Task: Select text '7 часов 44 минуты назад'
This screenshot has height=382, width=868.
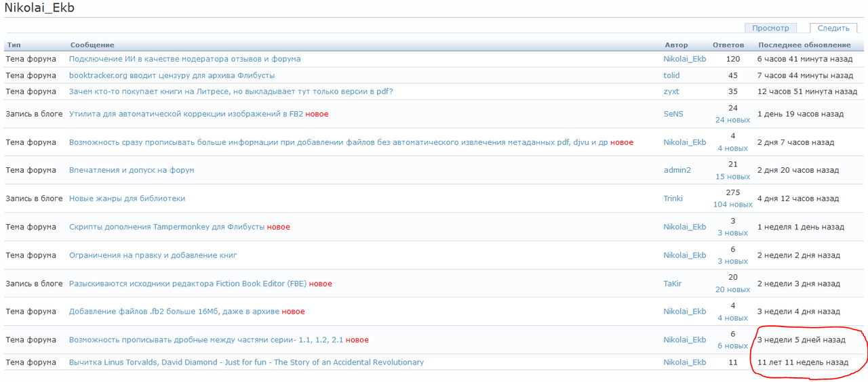Action: (x=805, y=75)
